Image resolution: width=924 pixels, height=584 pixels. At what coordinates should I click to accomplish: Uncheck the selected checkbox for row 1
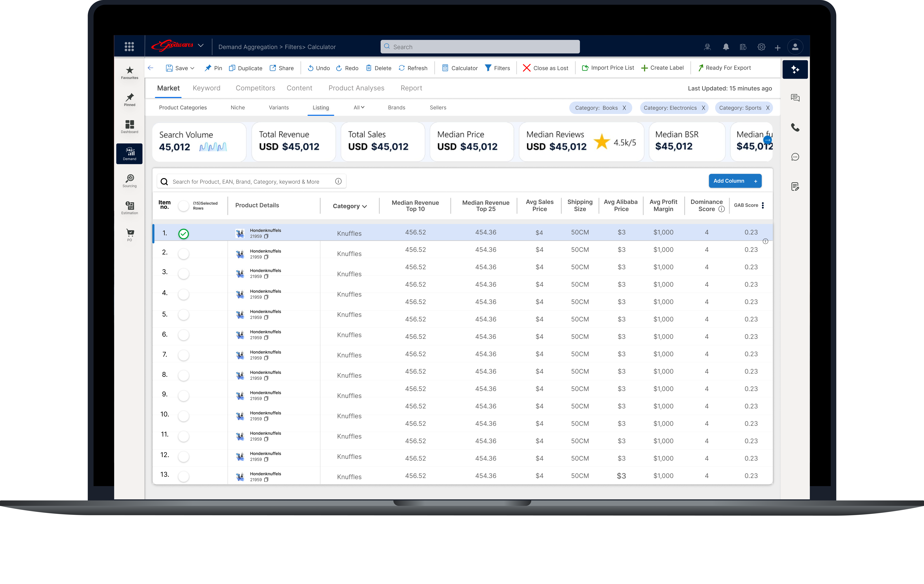(183, 234)
